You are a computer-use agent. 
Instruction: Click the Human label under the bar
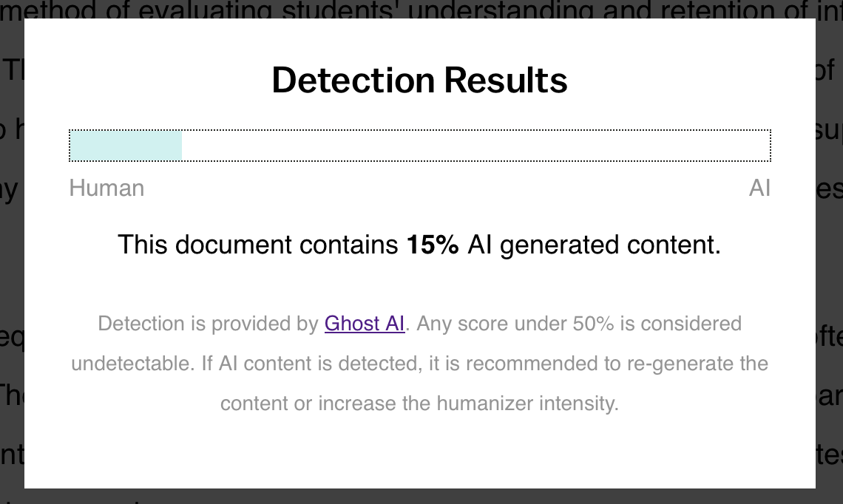[x=106, y=188]
